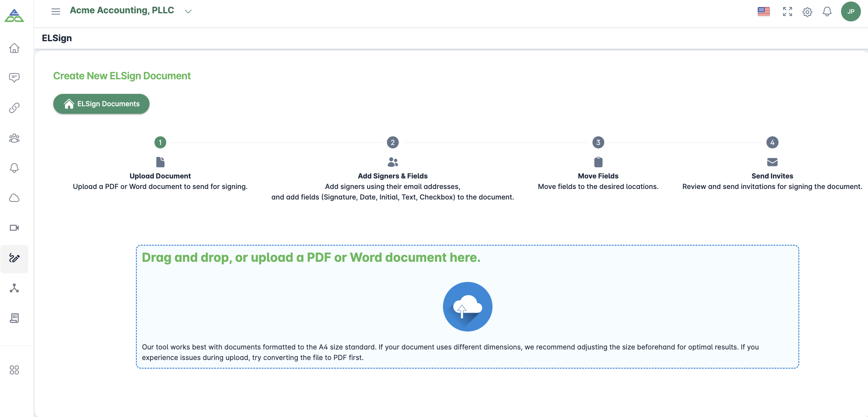Open the video camera sidebar icon

14,228
